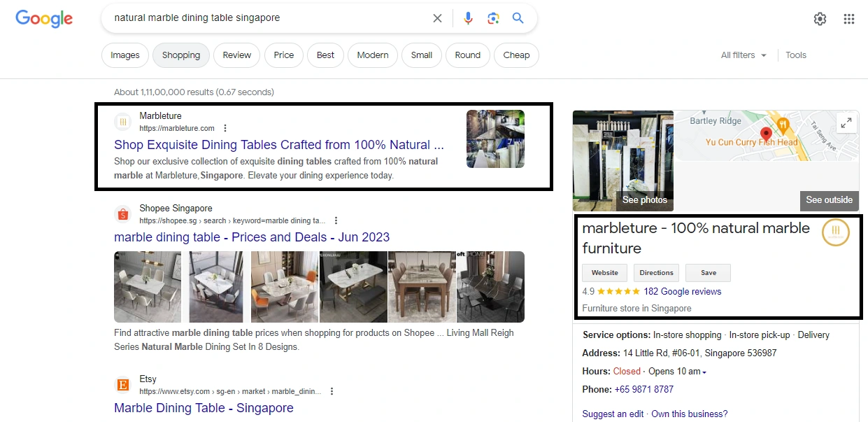
Task: Select the Shopping filter chip
Action: (x=181, y=55)
